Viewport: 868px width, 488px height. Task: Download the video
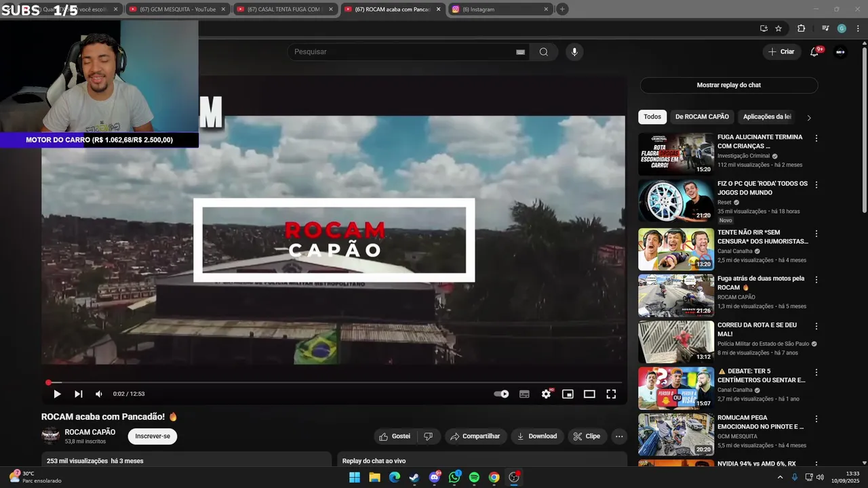[537, 436]
